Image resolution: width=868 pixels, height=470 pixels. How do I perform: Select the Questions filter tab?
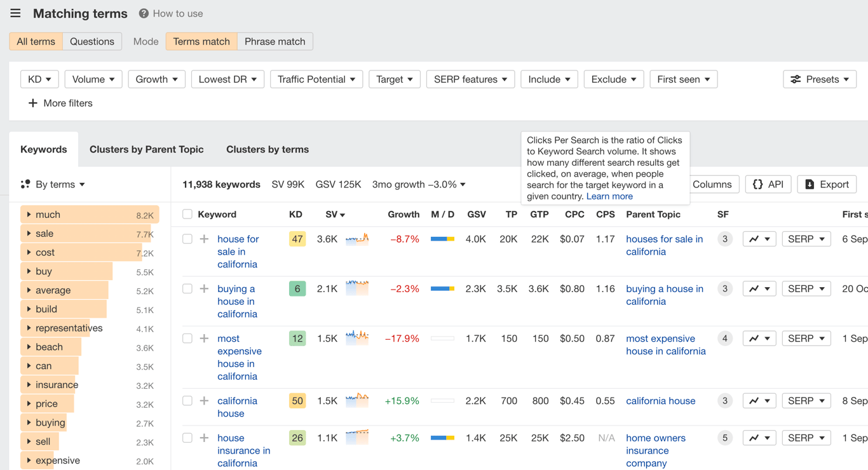click(92, 41)
